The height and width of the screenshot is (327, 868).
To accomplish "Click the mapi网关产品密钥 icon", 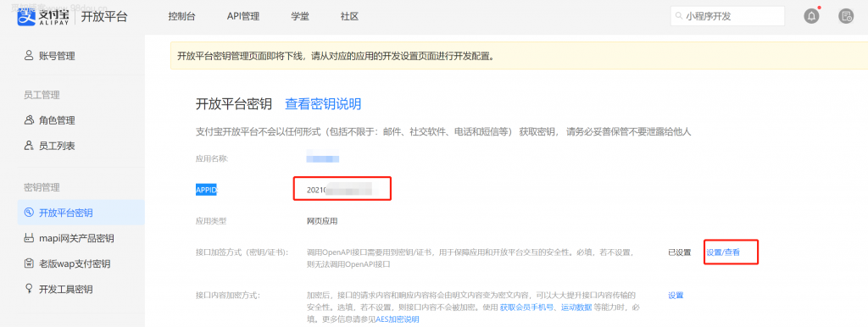I will click(30, 238).
